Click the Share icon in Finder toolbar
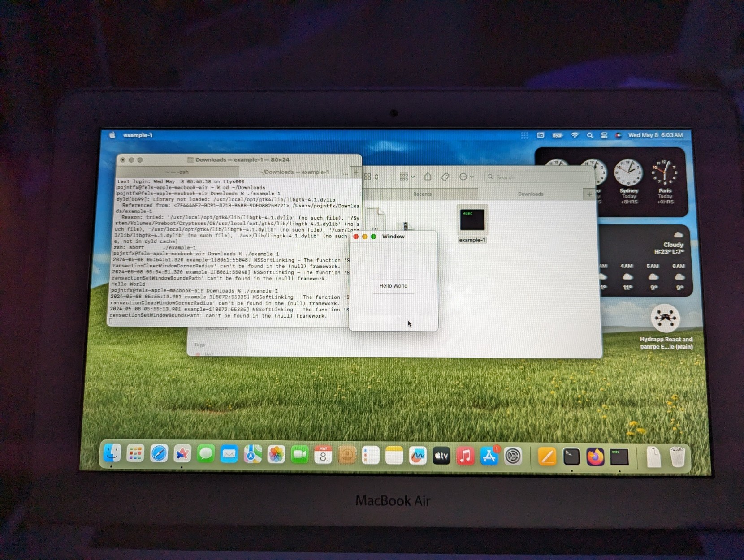This screenshot has width=744, height=560. click(x=428, y=177)
